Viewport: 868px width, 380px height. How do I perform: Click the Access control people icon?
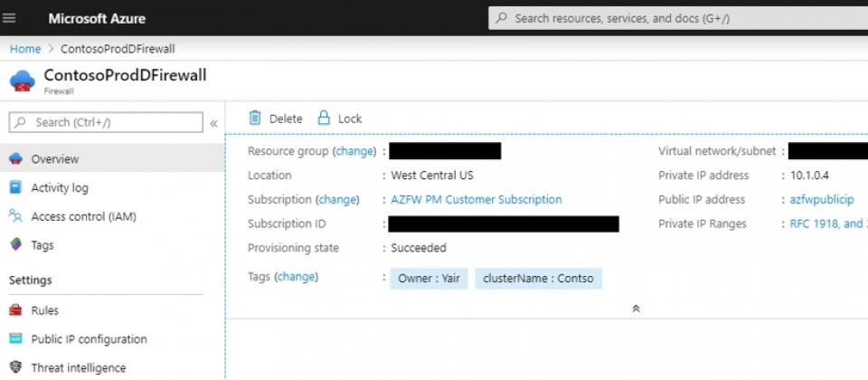[16, 216]
